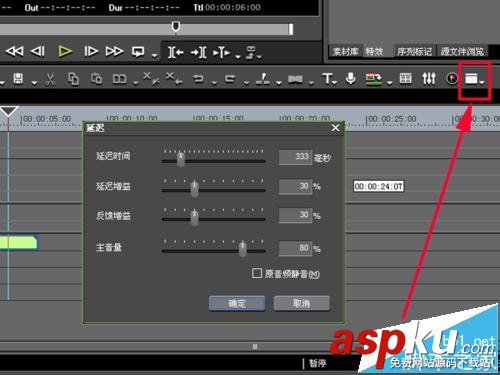The image size is (500, 375).
Task: Open the audio mixer icon
Action: point(429,79)
